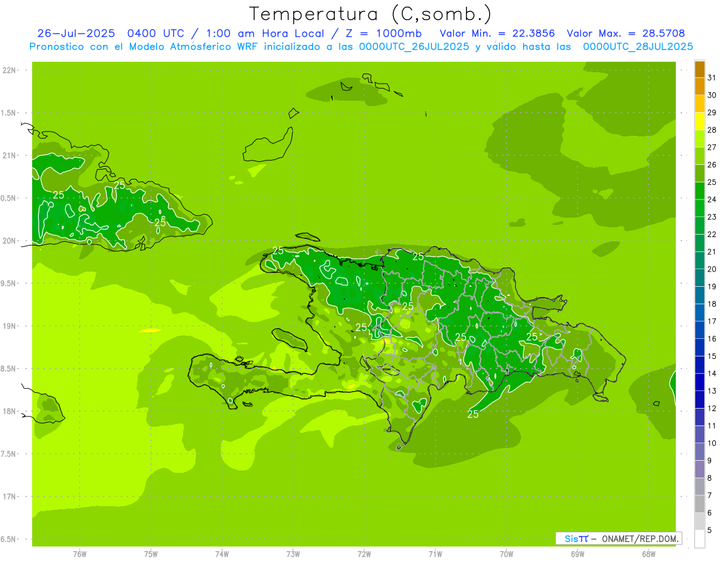Click the "19N" latitude axis label
Image resolution: width=728 pixels, height=562 pixels.
point(8,326)
